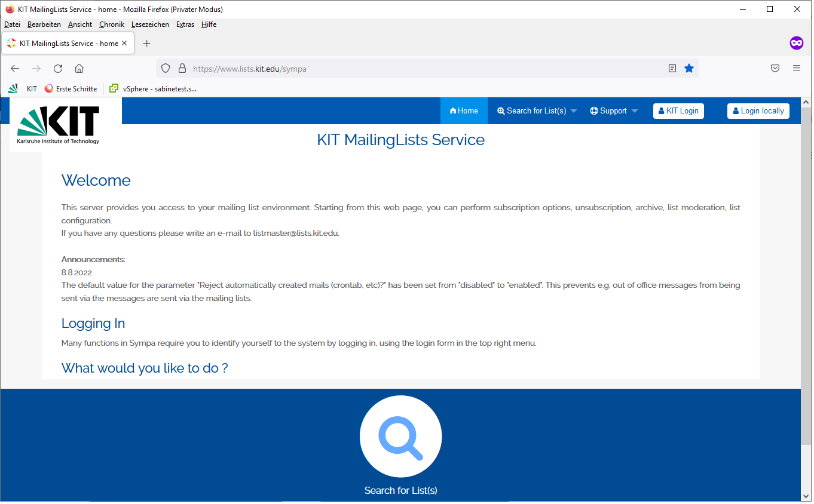814x504 pixels.
Task: Toggle reader view icon in address bar
Action: 672,69
